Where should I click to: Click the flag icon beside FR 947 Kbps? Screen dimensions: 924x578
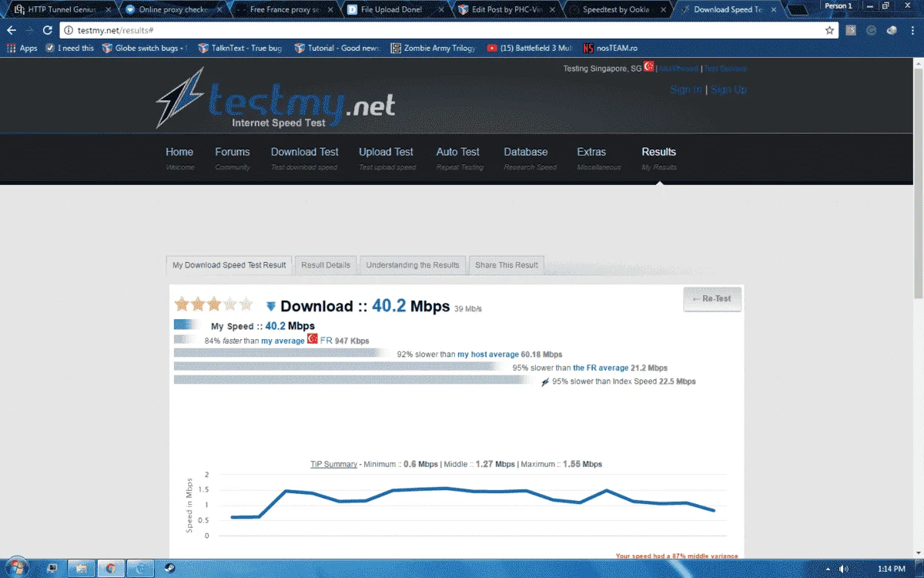[x=313, y=339]
